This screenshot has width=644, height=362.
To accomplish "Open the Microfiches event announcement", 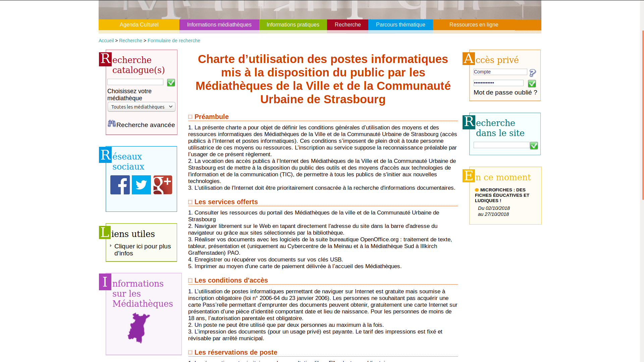I will click(x=502, y=195).
